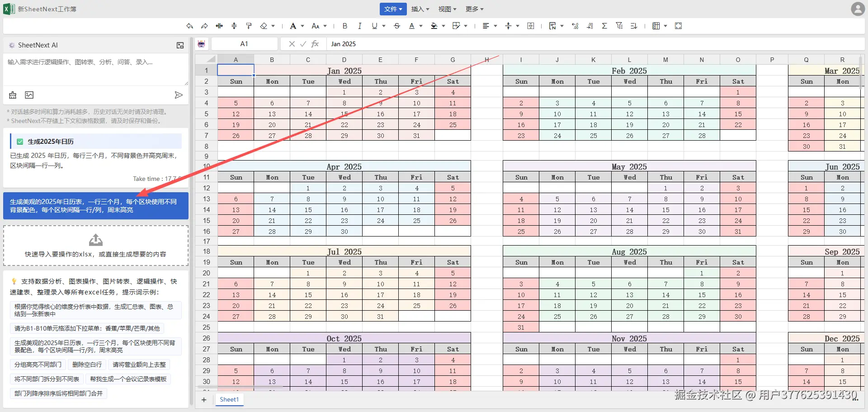Screen dimensions: 868x412
Task: Click the Redo arrow in the toolbar
Action: pyautogui.click(x=204, y=26)
